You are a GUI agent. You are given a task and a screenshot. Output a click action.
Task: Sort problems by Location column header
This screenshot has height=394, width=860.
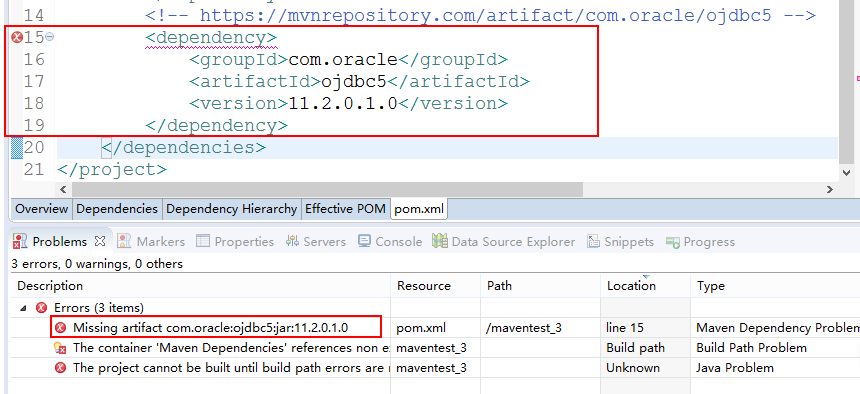pos(646,286)
